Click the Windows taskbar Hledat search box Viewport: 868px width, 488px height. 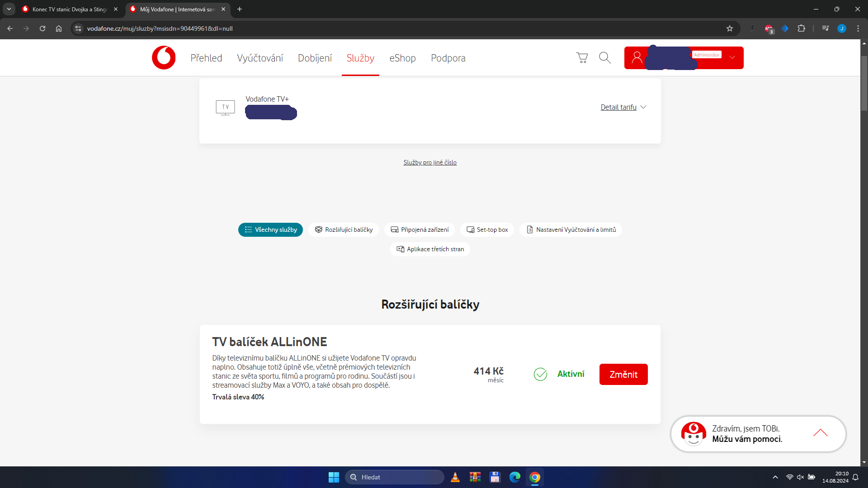[x=394, y=477]
